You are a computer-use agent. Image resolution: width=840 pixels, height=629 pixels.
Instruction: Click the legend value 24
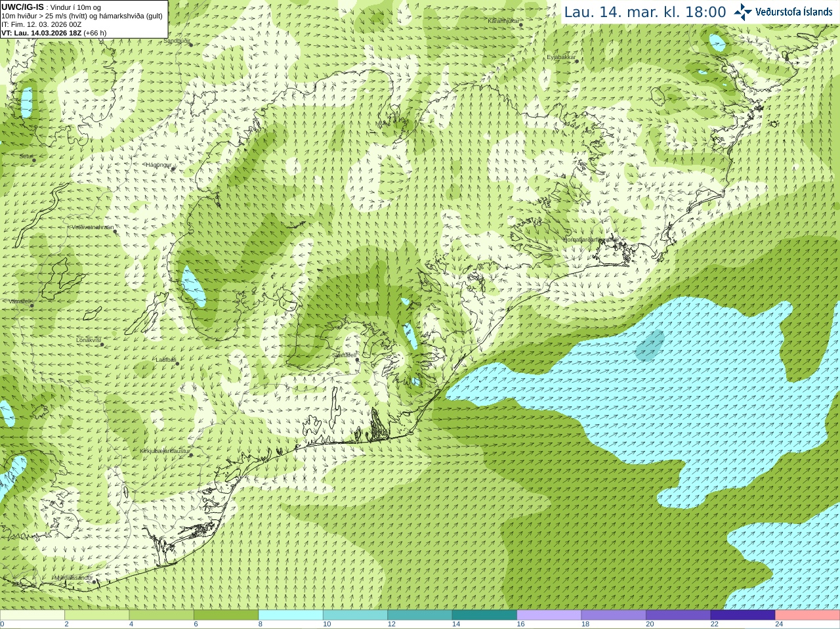click(x=779, y=624)
